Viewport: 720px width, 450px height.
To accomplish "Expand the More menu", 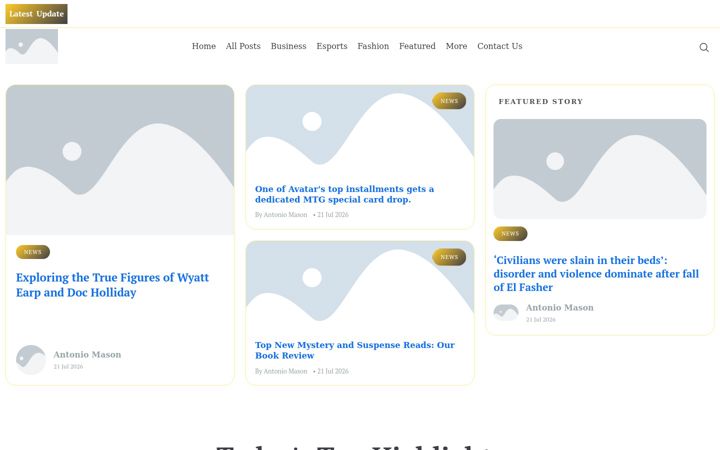I will coord(456,46).
